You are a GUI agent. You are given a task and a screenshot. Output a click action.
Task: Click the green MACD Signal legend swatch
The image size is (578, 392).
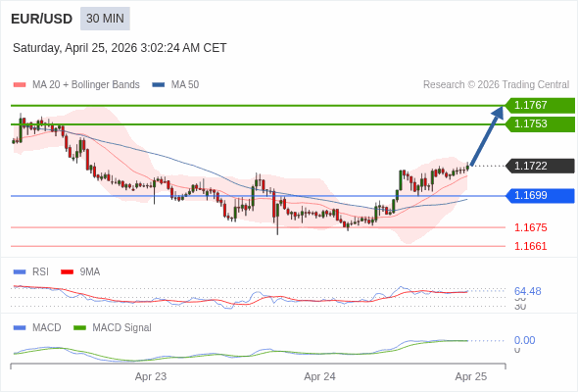tap(80, 328)
